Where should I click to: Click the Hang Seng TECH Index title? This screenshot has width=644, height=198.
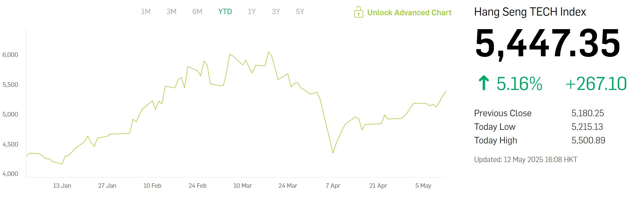pos(530,12)
